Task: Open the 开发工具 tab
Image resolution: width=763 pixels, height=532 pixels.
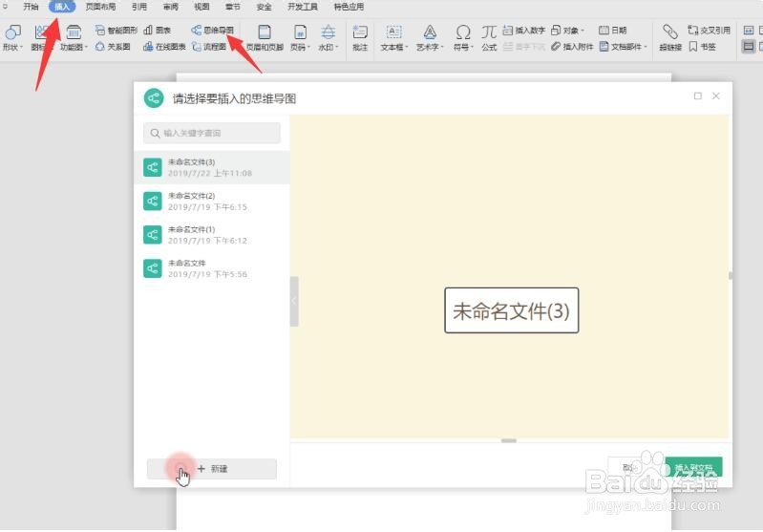Action: coord(302,7)
